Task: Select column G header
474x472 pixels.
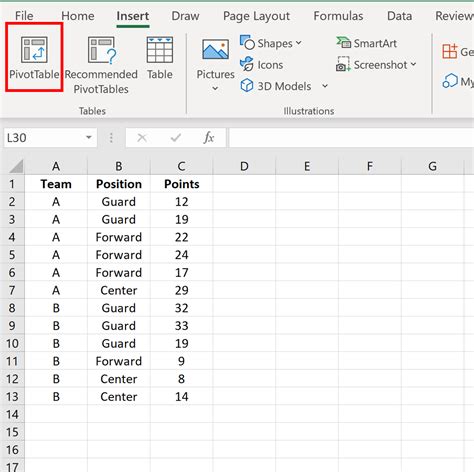Action: point(432,166)
